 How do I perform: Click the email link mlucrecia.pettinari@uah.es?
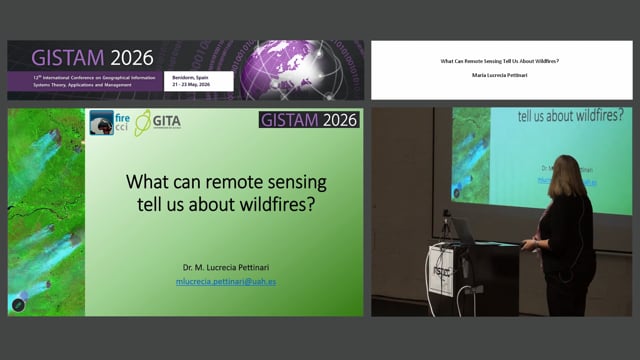(x=226, y=282)
